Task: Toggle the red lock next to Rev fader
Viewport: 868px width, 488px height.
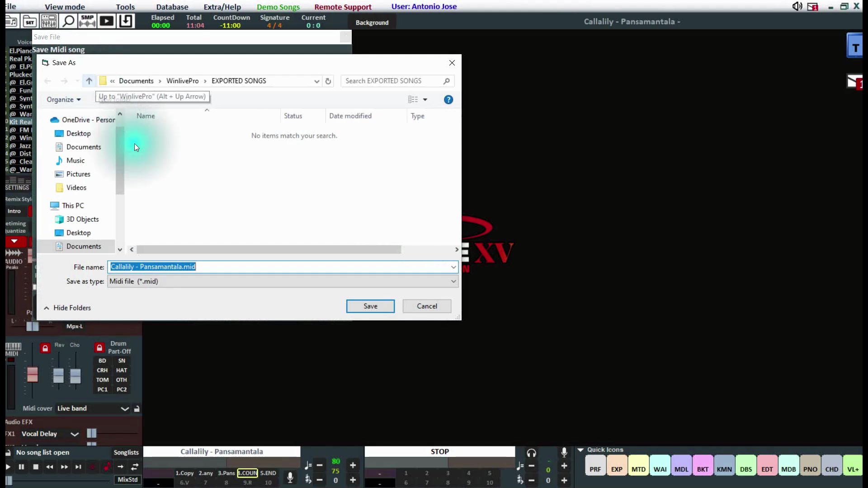Action: (x=45, y=348)
